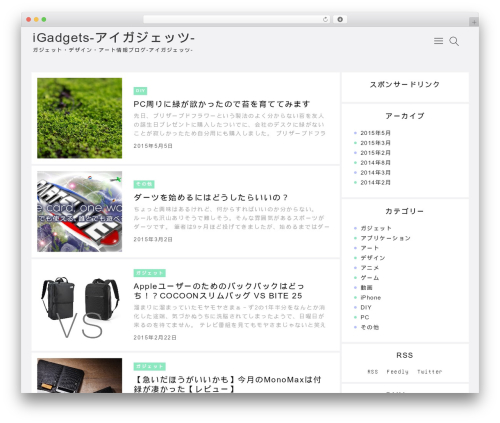Open the MonoMax付録 review article title

[x=227, y=384]
